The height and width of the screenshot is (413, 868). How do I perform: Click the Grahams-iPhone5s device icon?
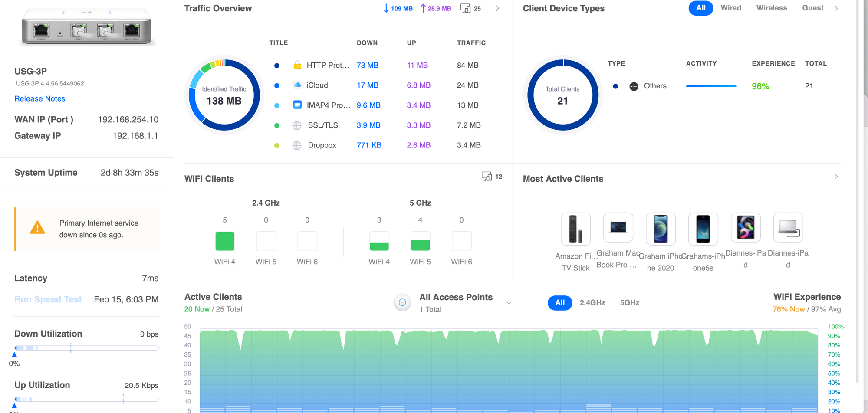coord(703,229)
